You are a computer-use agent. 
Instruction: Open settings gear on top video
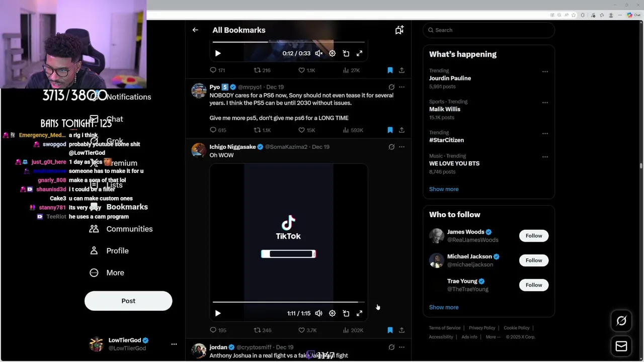(332, 53)
